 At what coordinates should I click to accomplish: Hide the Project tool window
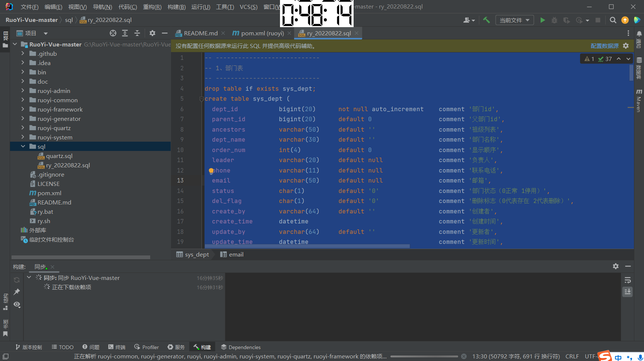click(165, 33)
